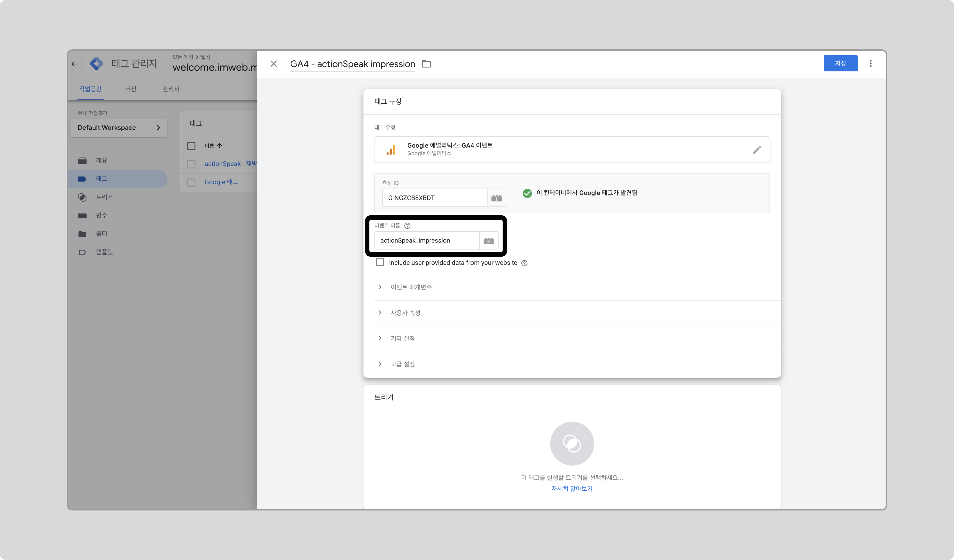Close the GA4 tag editor panel
Image resolution: width=954 pixels, height=560 pixels.
coord(274,64)
